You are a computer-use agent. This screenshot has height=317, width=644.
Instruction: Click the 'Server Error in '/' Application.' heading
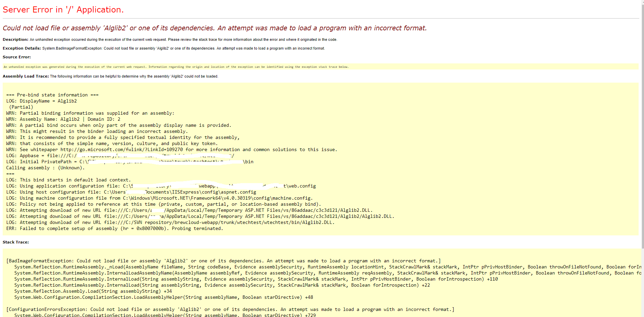[x=63, y=10]
